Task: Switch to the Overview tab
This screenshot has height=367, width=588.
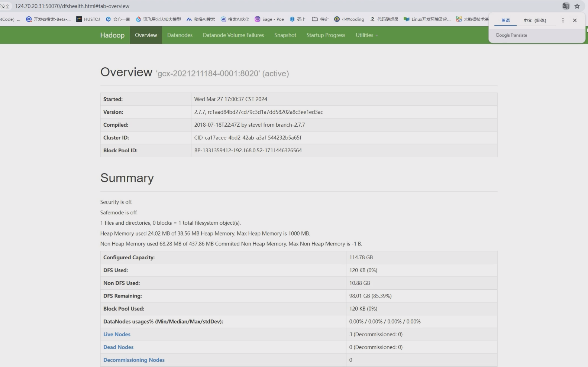Action: [146, 35]
